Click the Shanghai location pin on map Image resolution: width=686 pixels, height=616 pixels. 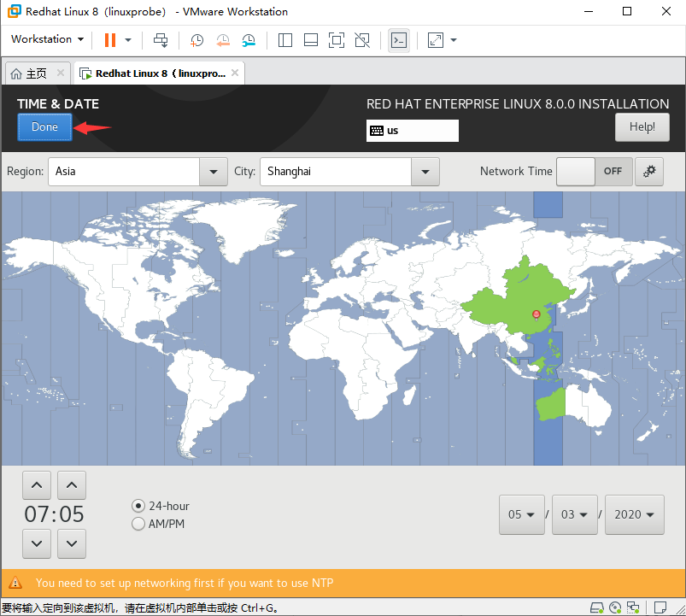pyautogui.click(x=536, y=314)
